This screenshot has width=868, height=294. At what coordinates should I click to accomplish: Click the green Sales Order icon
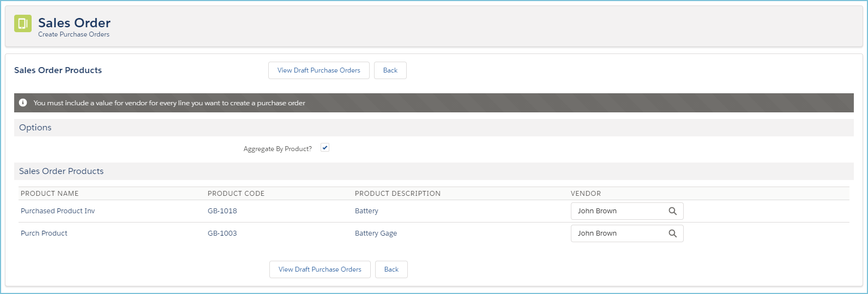pyautogui.click(x=23, y=23)
